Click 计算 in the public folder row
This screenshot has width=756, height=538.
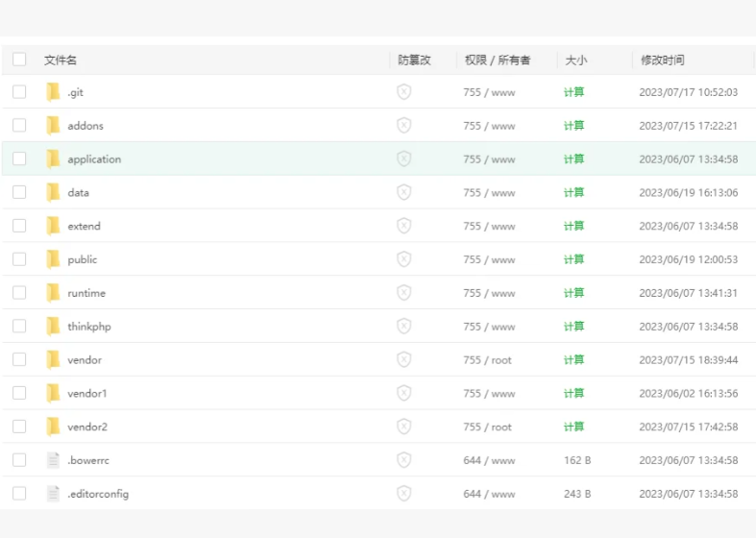point(573,259)
